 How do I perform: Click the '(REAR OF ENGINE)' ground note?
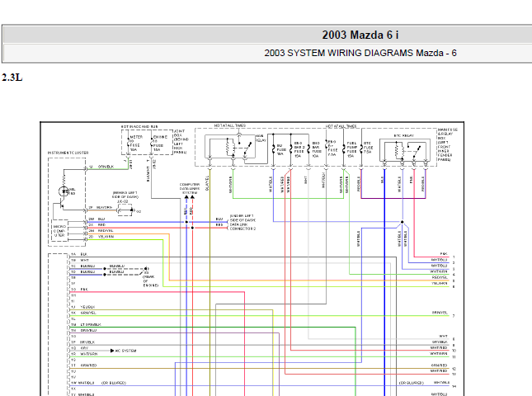click(151, 281)
